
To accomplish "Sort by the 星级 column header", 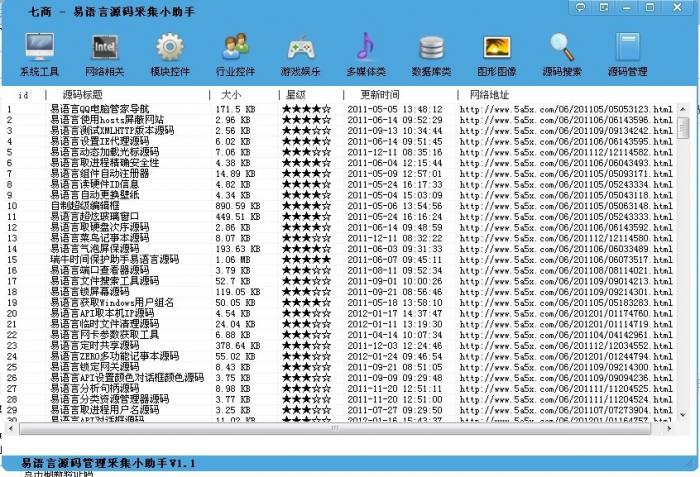I will coord(296,95).
